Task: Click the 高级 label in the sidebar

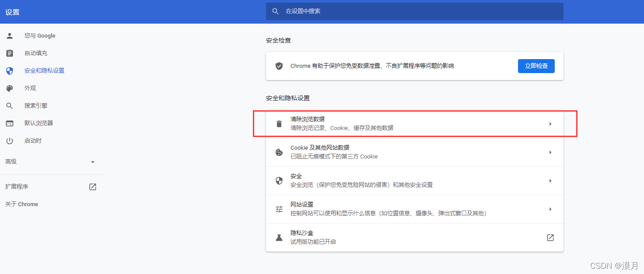Action: (11, 162)
